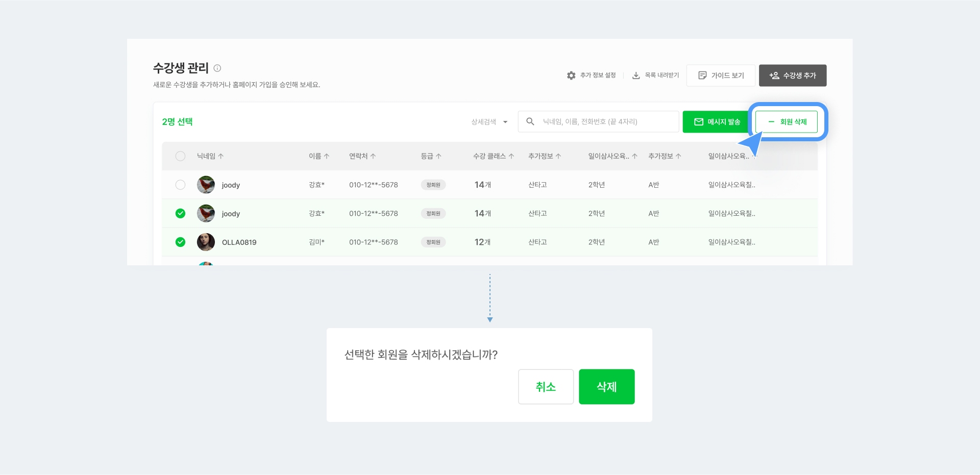
Task: Uncheck the OLLA0819 row checkbox
Action: (x=180, y=242)
